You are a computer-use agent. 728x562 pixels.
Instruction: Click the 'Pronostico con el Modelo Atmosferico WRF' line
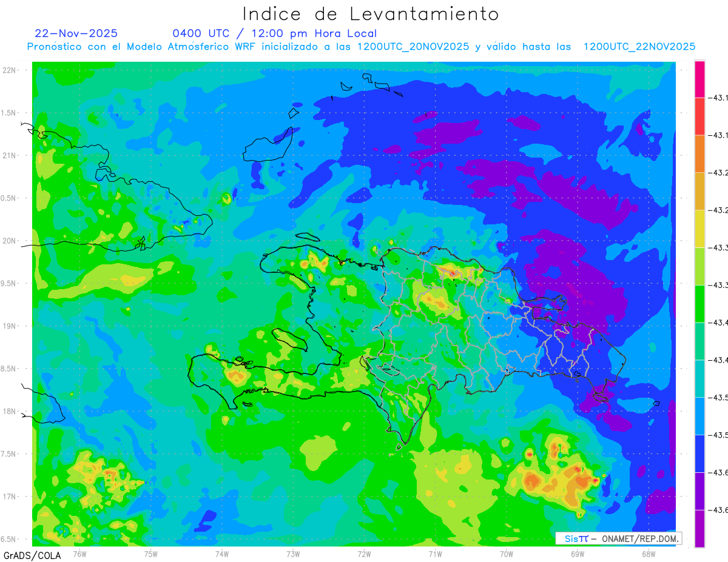(x=362, y=47)
